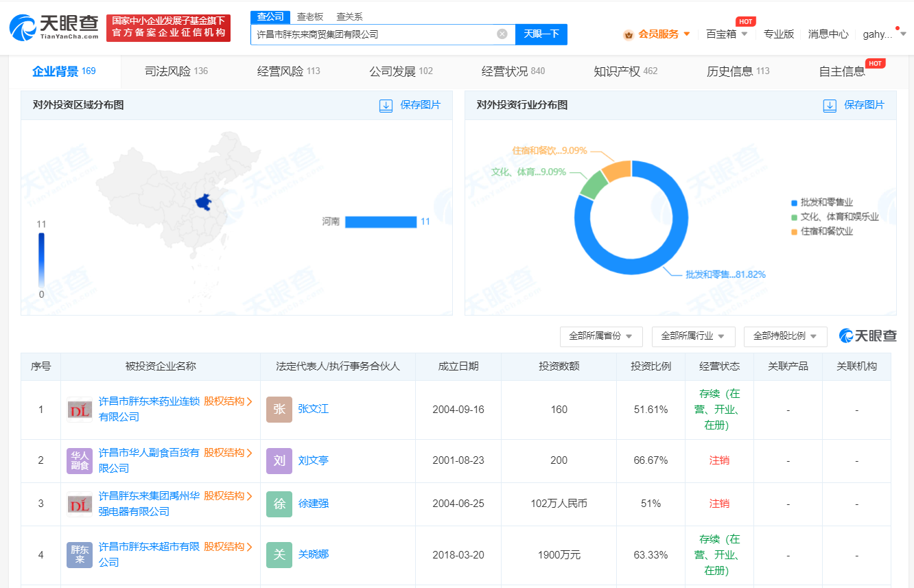Open 消息中心 from the top bar
Image resolution: width=914 pixels, height=588 pixels.
point(828,32)
